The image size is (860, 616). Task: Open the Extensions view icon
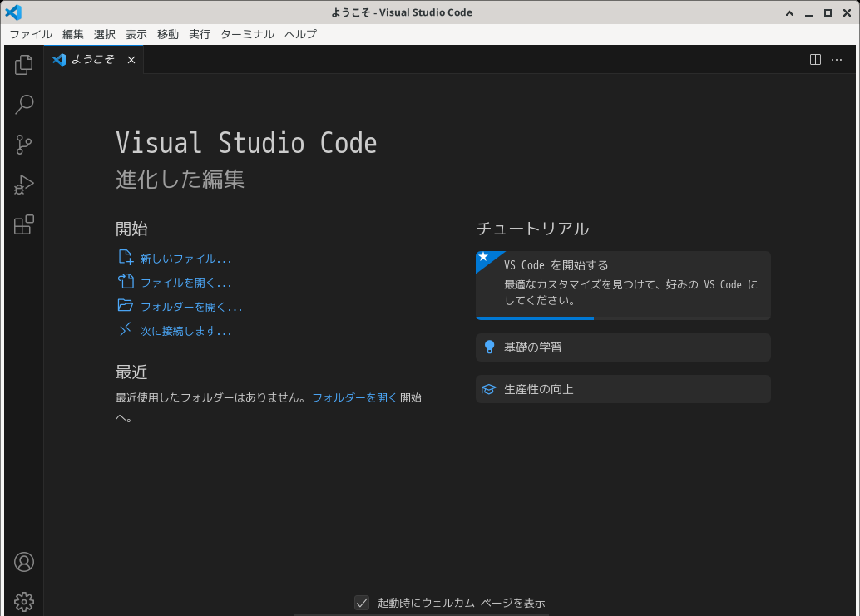23,224
